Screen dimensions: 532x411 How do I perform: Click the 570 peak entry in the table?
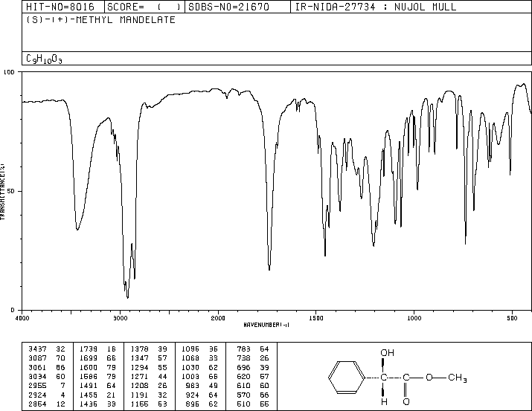tap(253, 395)
